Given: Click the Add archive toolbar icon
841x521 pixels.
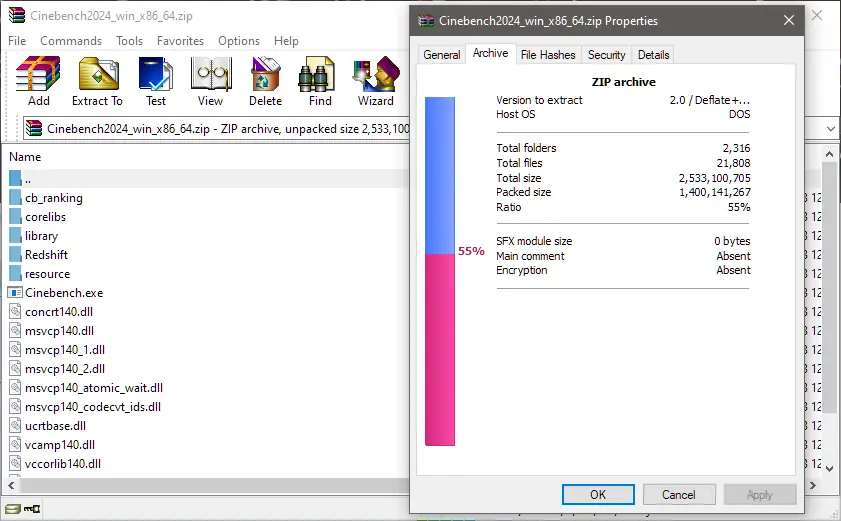Looking at the screenshot, I should coord(38,74).
